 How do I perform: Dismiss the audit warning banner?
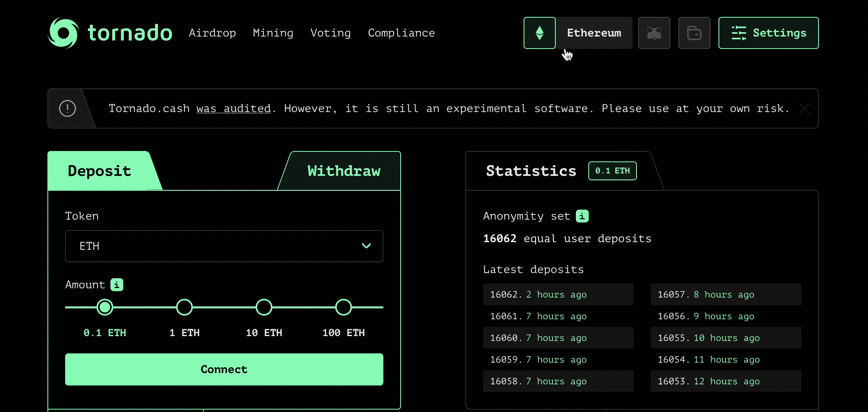[805, 108]
